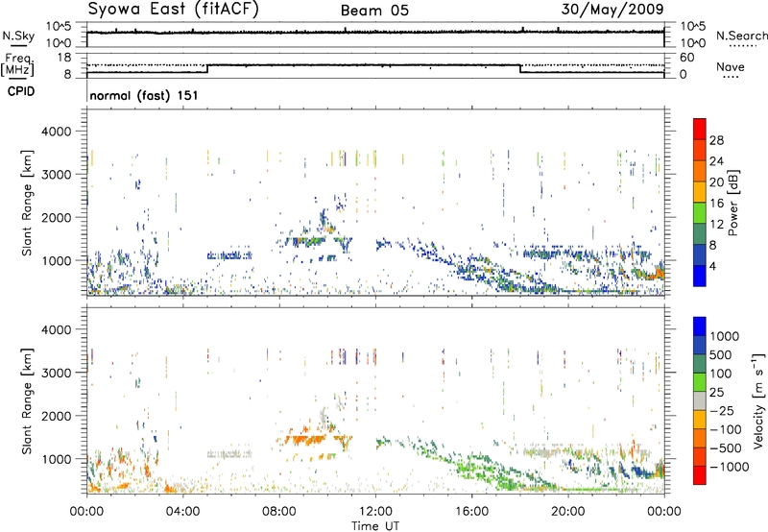Click the 'Time UT' axis title
Screen dimensions: 768x532
pos(375,526)
